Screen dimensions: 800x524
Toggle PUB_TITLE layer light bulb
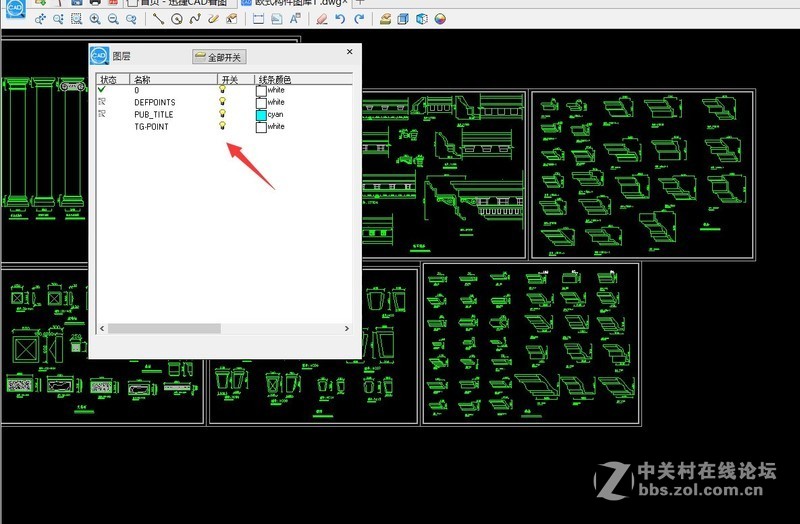(222, 113)
